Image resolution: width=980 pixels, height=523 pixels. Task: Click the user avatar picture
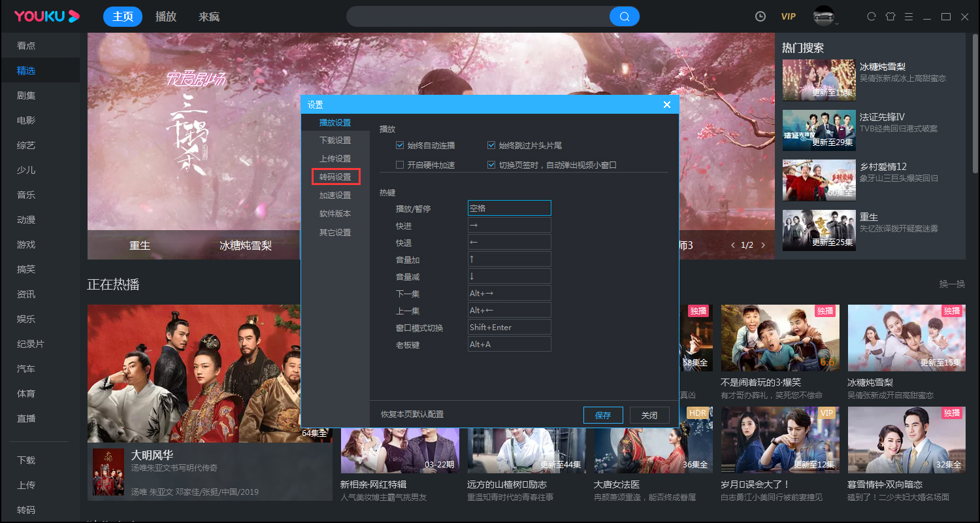click(x=822, y=16)
